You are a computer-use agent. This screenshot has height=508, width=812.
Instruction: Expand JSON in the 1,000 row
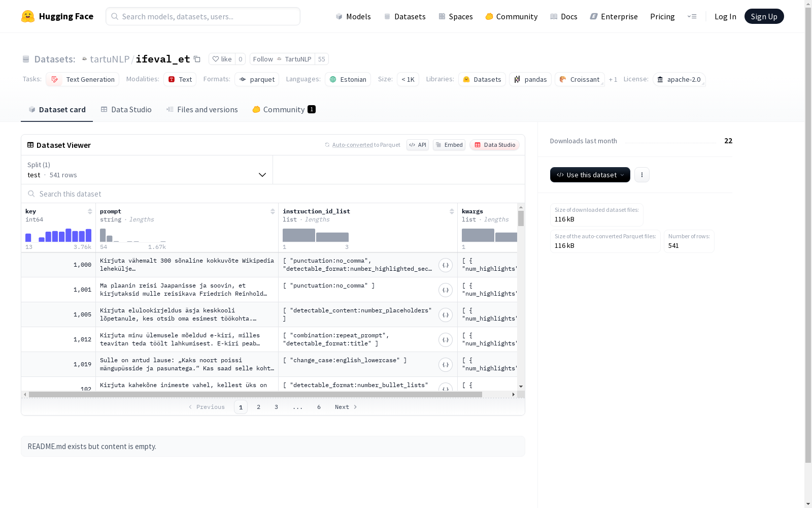[x=446, y=265]
